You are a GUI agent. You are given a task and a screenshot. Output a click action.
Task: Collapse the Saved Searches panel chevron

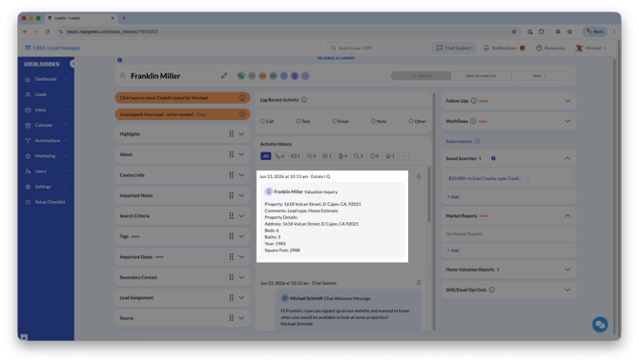point(567,158)
